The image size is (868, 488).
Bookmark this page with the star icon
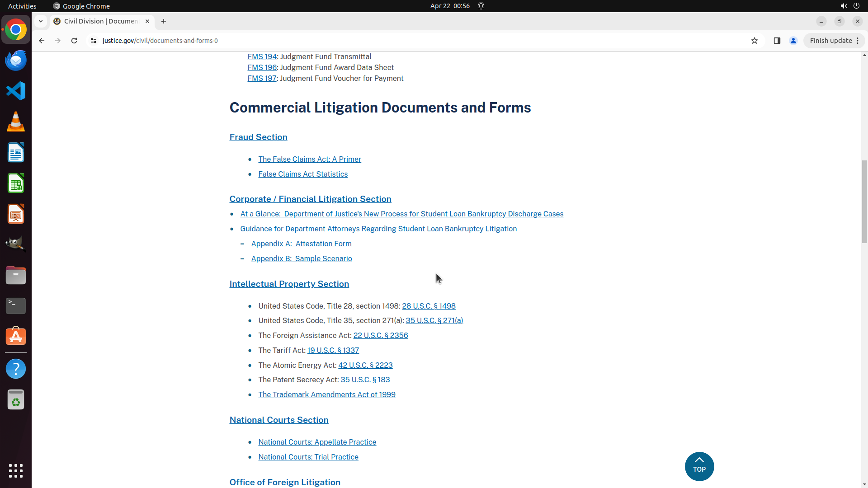coord(754,41)
